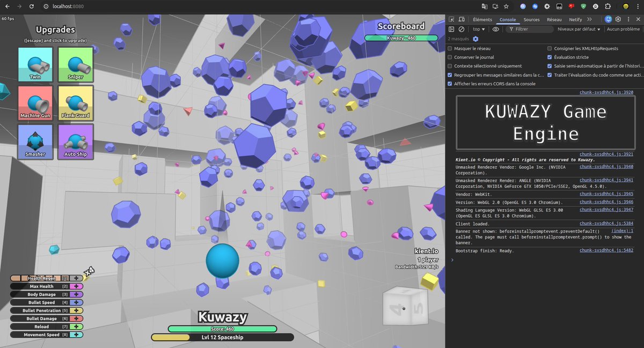644x348 pixels.
Task: Click the plus button for Bullet Damage
Action: (77, 319)
